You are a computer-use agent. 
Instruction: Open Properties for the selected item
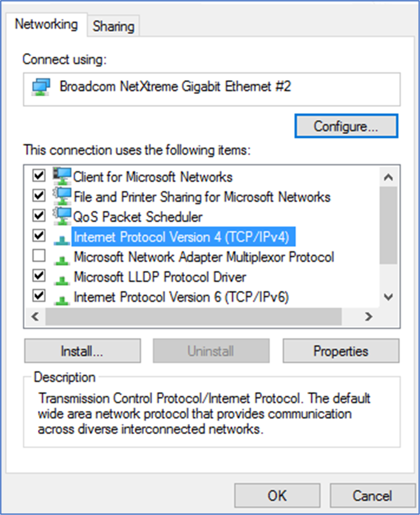(x=341, y=351)
